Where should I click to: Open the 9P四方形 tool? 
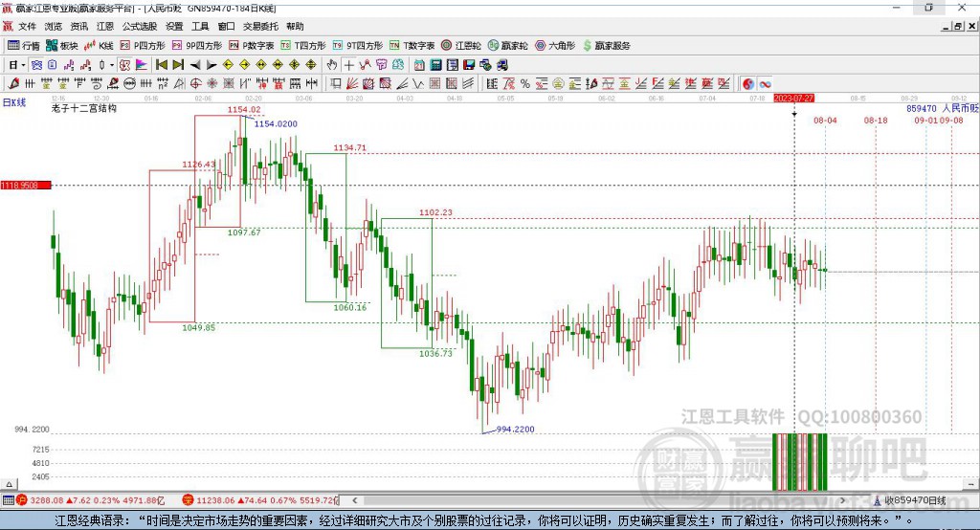(197, 46)
